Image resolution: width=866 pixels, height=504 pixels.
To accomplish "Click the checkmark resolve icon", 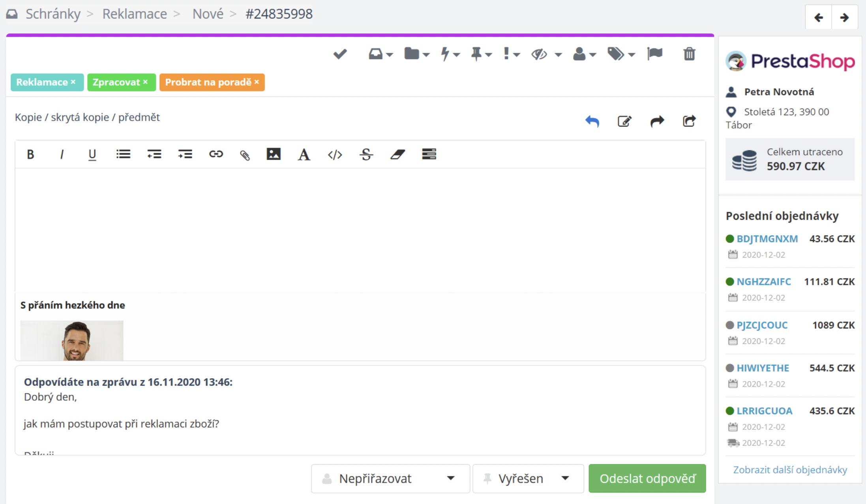I will click(339, 54).
